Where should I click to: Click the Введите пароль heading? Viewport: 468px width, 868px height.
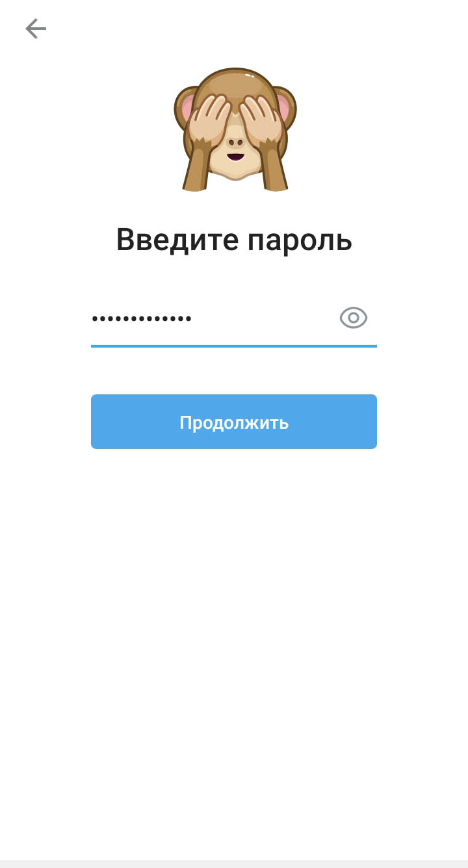(x=234, y=240)
